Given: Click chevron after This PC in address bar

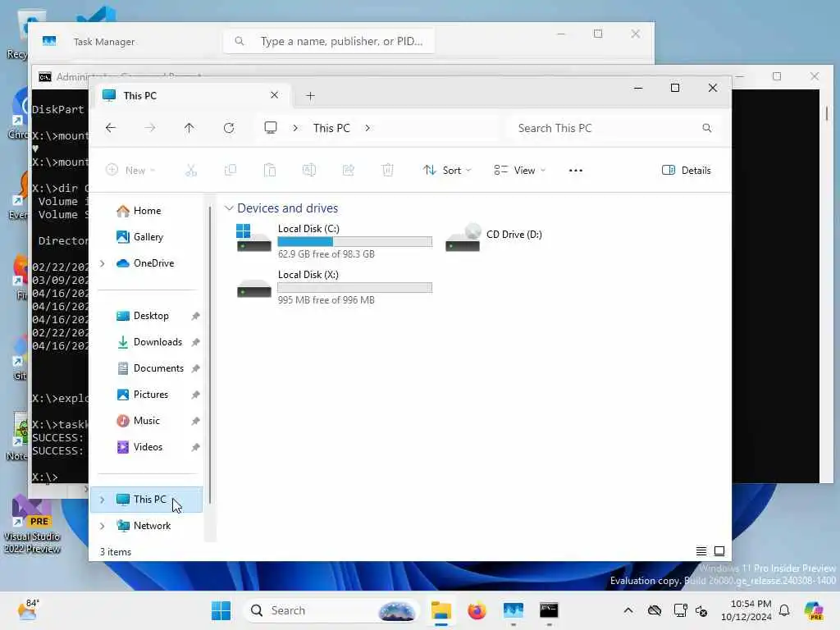Looking at the screenshot, I should point(367,128).
